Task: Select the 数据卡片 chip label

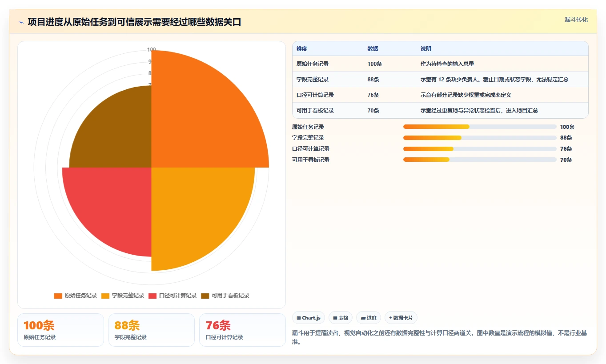Action: point(403,318)
